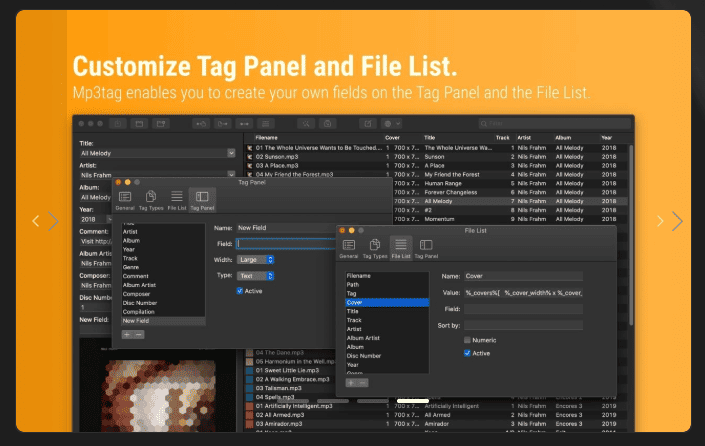Toggle Active checkbox in Tag Panel window
The height and width of the screenshot is (446, 705).
240,291
